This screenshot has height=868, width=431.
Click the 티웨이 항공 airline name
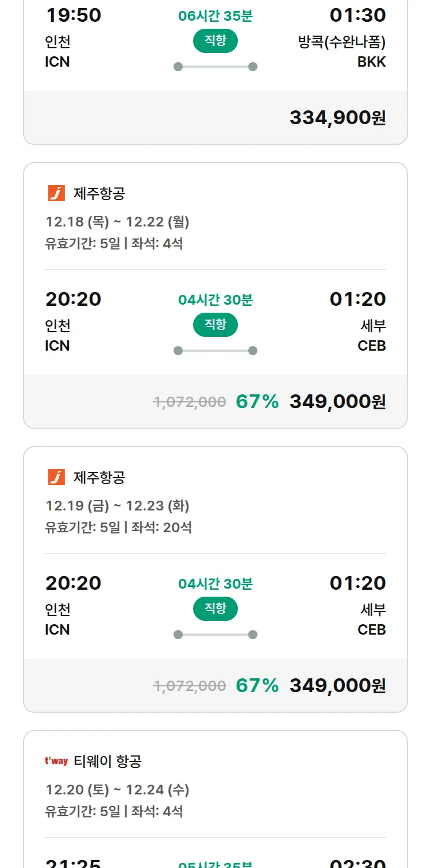point(107,761)
